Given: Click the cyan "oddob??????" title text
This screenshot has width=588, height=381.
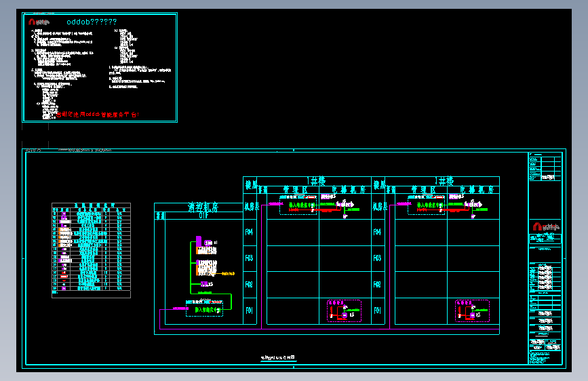Looking at the screenshot, I should 92,22.
